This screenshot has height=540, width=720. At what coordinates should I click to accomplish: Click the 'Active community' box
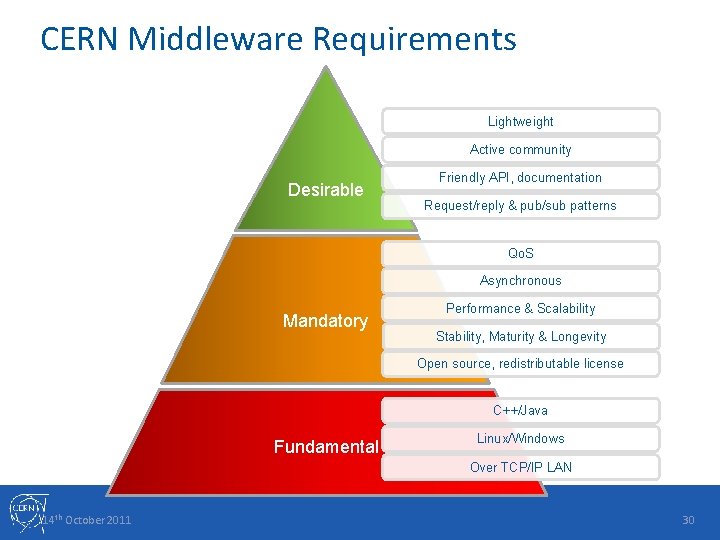(x=520, y=149)
